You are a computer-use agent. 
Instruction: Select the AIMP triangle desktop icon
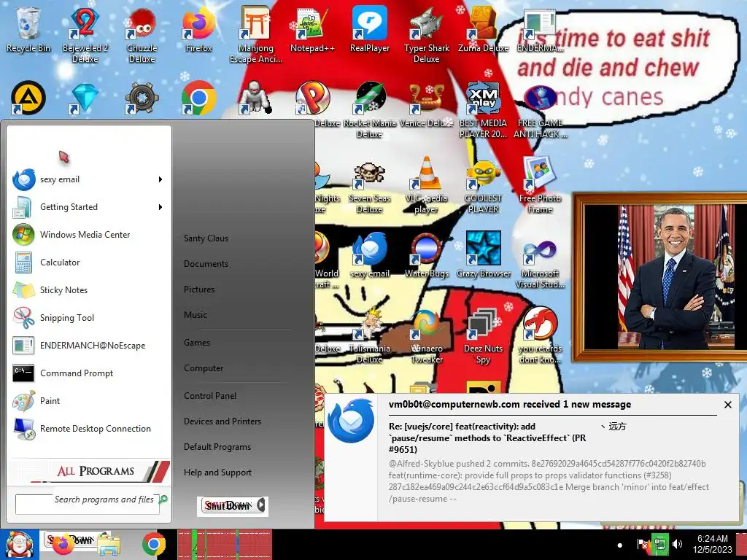click(x=28, y=98)
